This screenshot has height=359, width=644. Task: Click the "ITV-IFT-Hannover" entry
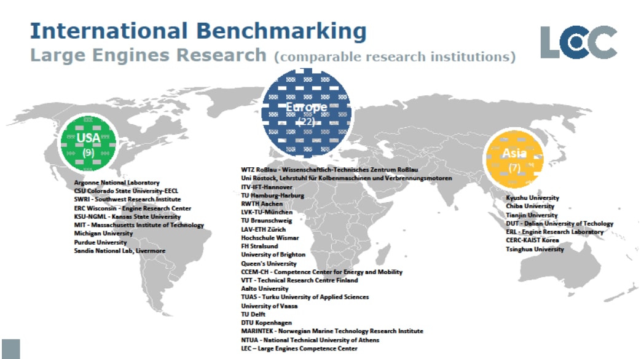pyautogui.click(x=267, y=187)
